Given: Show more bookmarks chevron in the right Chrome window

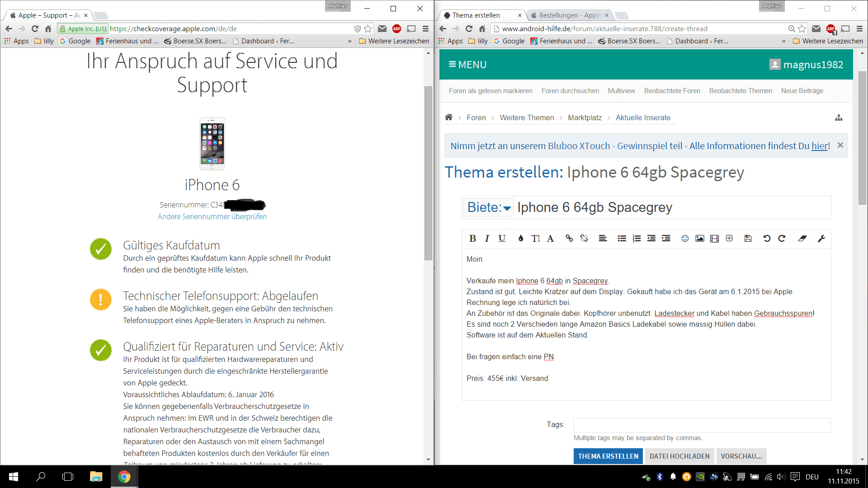Looking at the screenshot, I should [783, 41].
